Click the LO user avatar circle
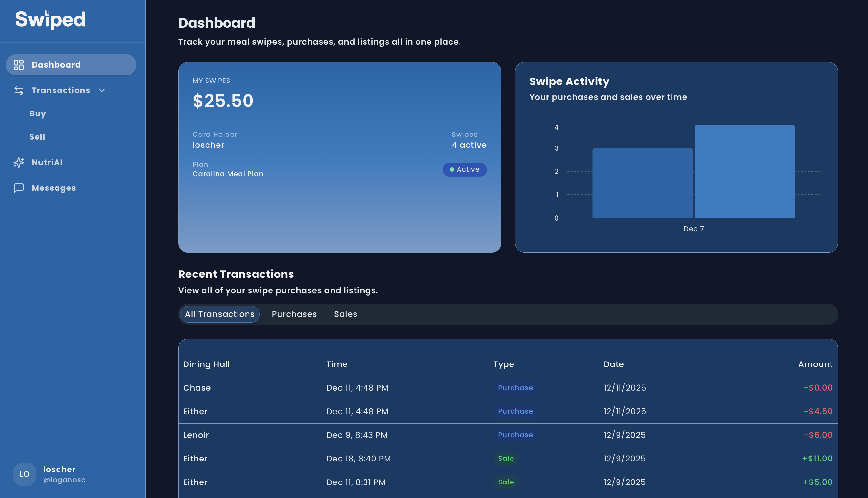This screenshot has height=498, width=868. point(24,474)
